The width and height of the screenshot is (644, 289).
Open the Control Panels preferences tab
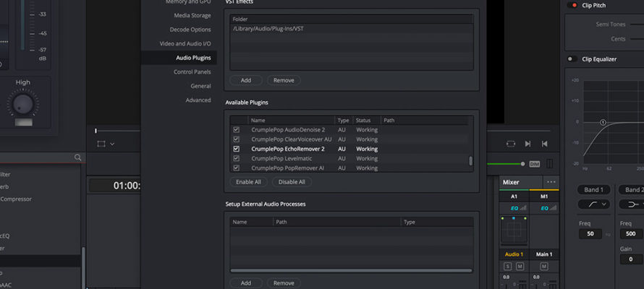(x=192, y=72)
